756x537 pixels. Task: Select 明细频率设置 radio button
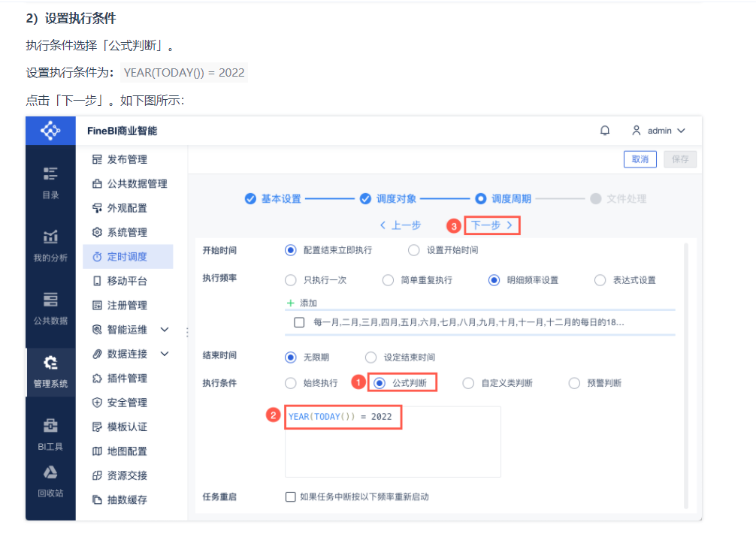pos(494,280)
